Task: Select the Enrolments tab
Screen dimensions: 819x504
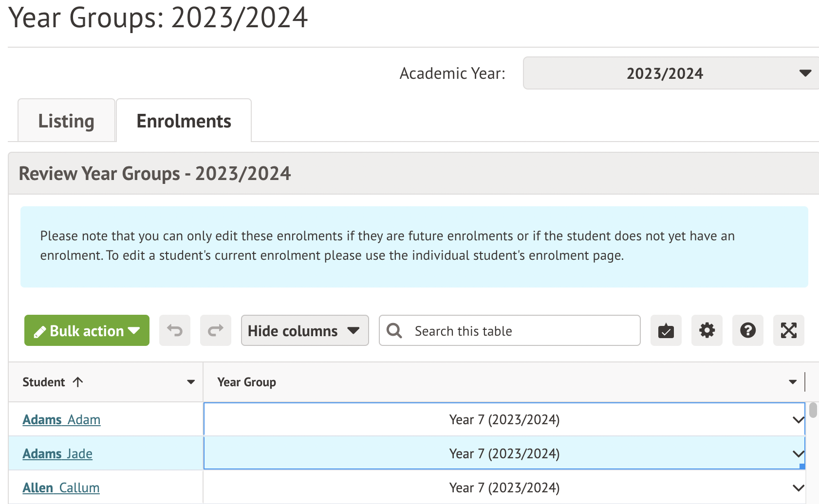Action: point(184,121)
